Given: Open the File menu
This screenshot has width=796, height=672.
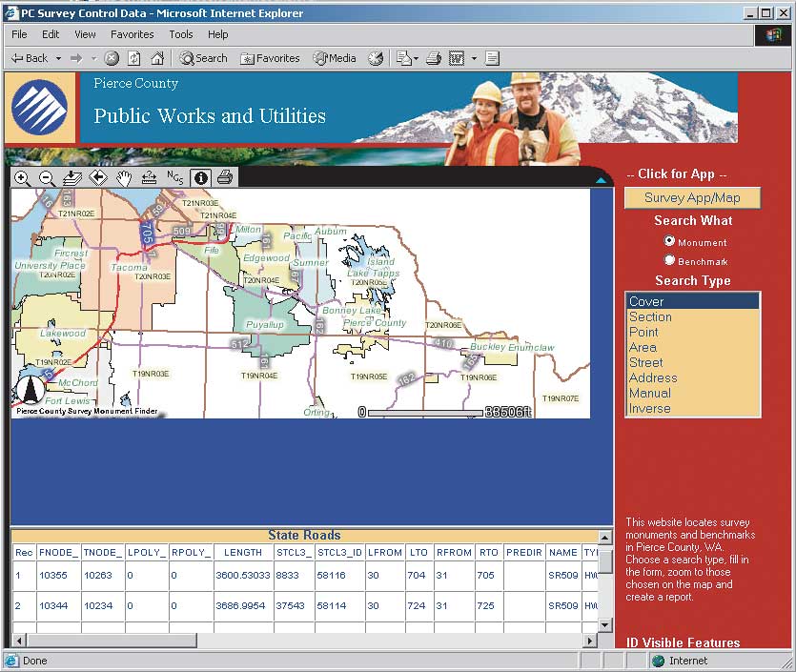Looking at the screenshot, I should [x=19, y=34].
